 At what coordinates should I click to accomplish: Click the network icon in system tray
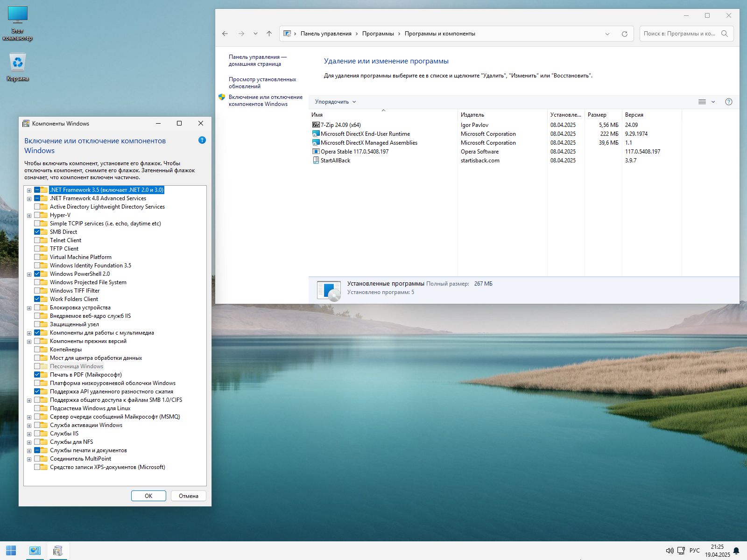tap(681, 551)
